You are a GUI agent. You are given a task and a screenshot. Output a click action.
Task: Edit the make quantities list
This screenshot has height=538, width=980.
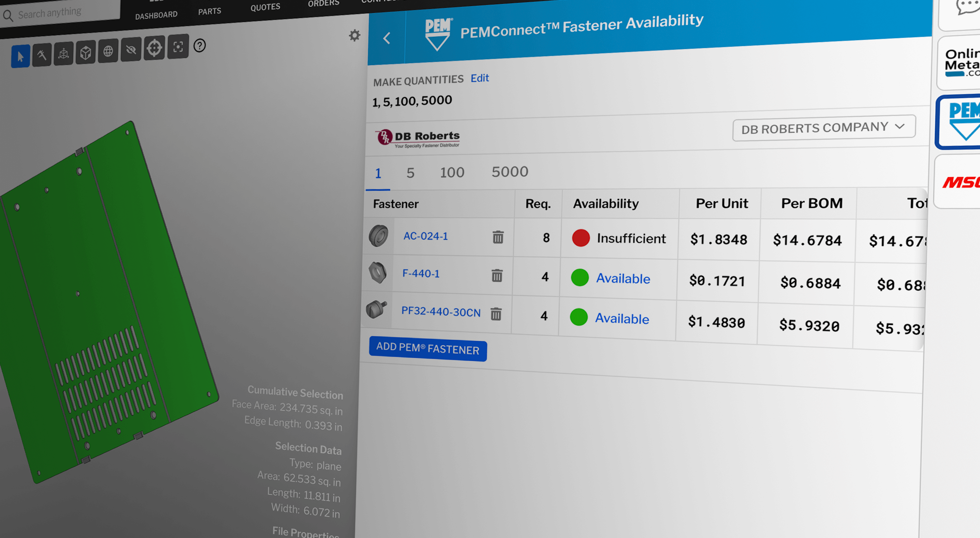tap(479, 78)
